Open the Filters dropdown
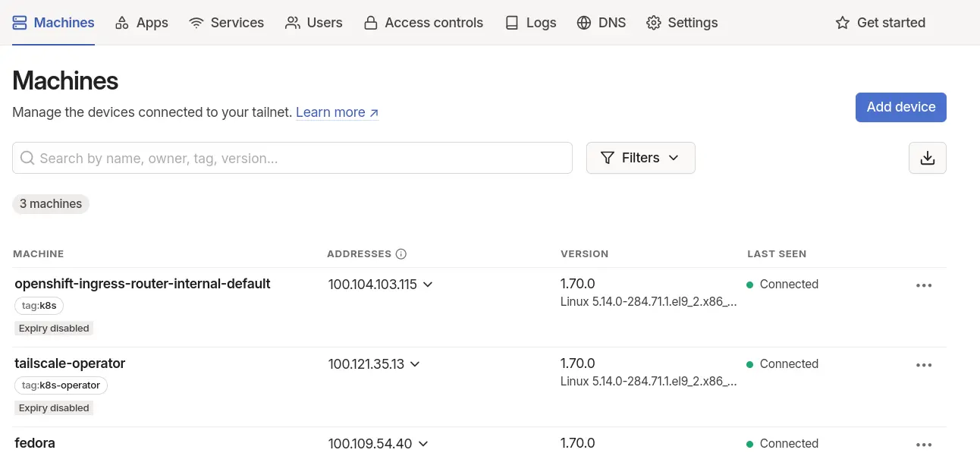 pos(640,158)
